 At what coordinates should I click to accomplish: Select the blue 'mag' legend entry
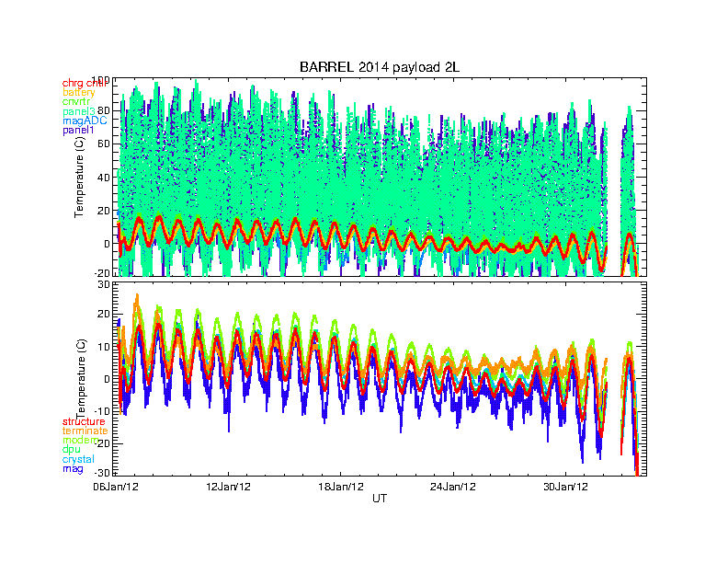[72, 469]
